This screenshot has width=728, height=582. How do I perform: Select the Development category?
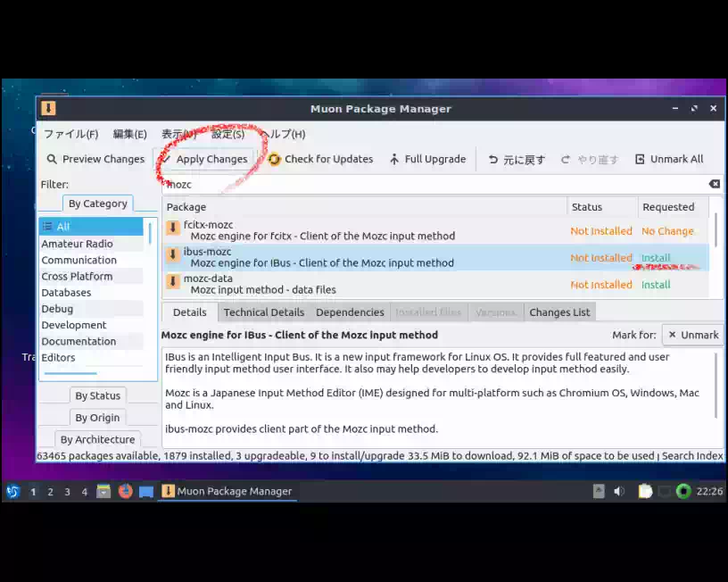[x=92, y=325]
